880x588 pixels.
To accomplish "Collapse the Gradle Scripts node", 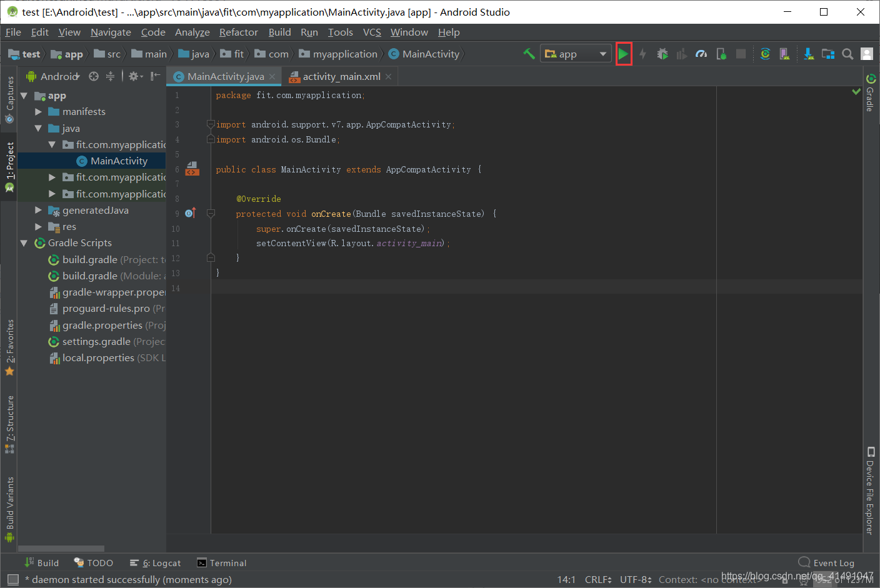I will coord(24,243).
